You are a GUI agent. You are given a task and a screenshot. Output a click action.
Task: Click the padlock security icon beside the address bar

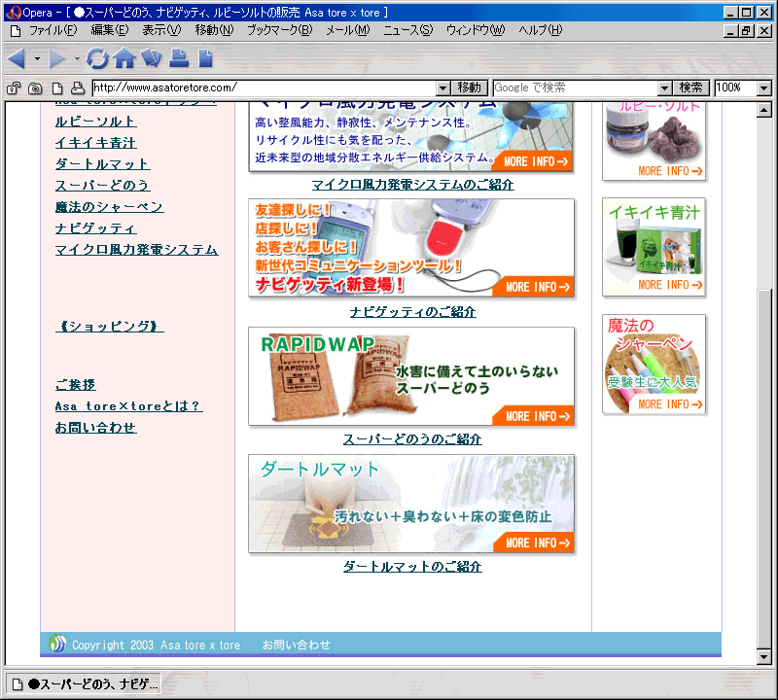[14, 88]
